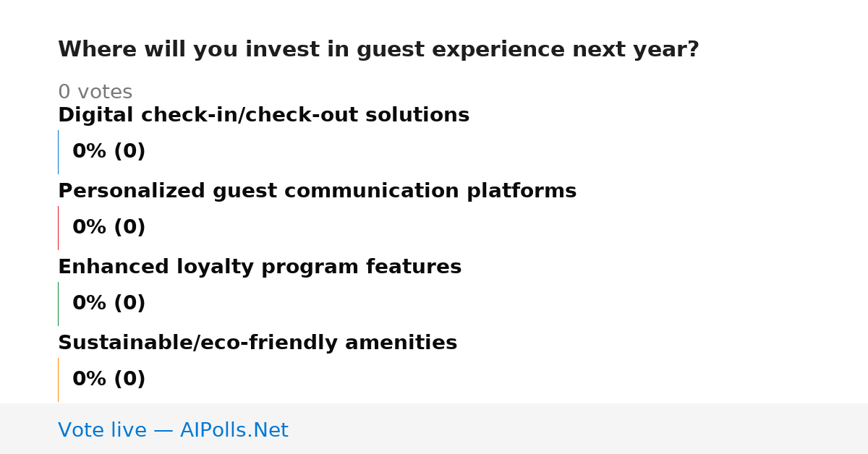Select Personalized guest communication platforms option
The image size is (868, 454).
click(x=317, y=191)
